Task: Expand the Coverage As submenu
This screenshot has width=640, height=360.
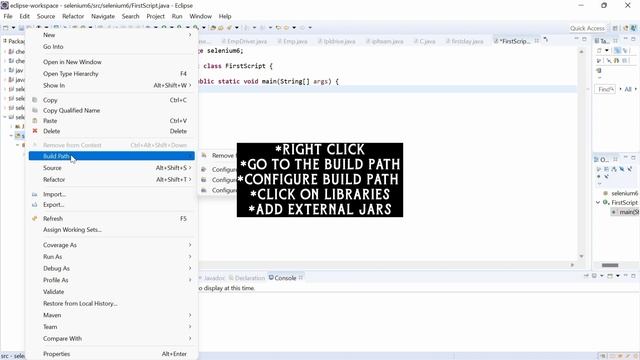Action: click(x=111, y=245)
